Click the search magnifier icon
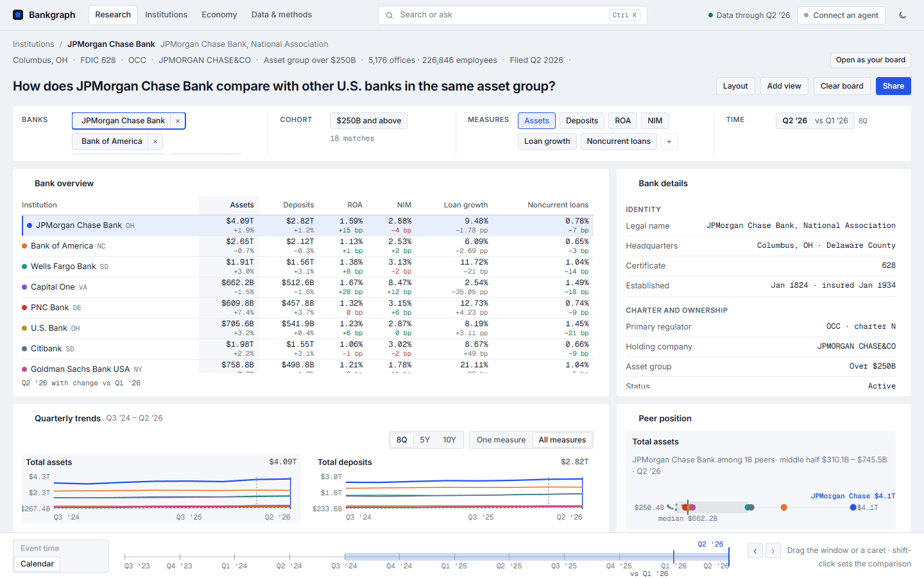924x578 pixels. tap(389, 15)
